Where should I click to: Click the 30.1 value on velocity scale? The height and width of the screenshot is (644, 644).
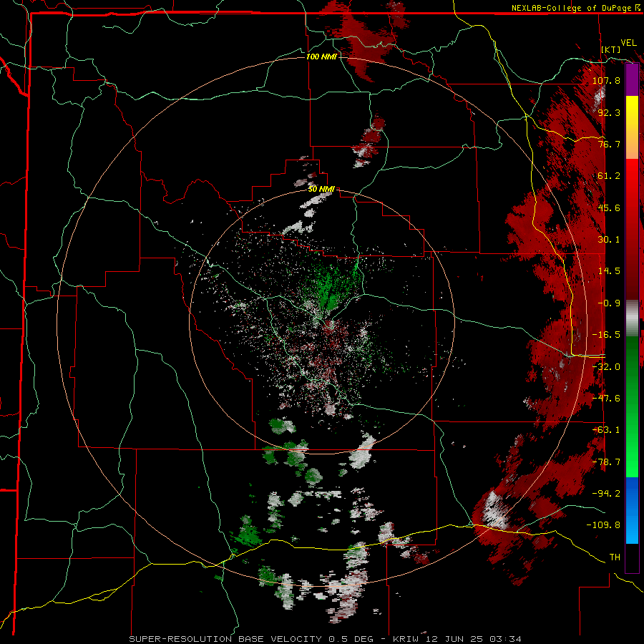pos(609,240)
